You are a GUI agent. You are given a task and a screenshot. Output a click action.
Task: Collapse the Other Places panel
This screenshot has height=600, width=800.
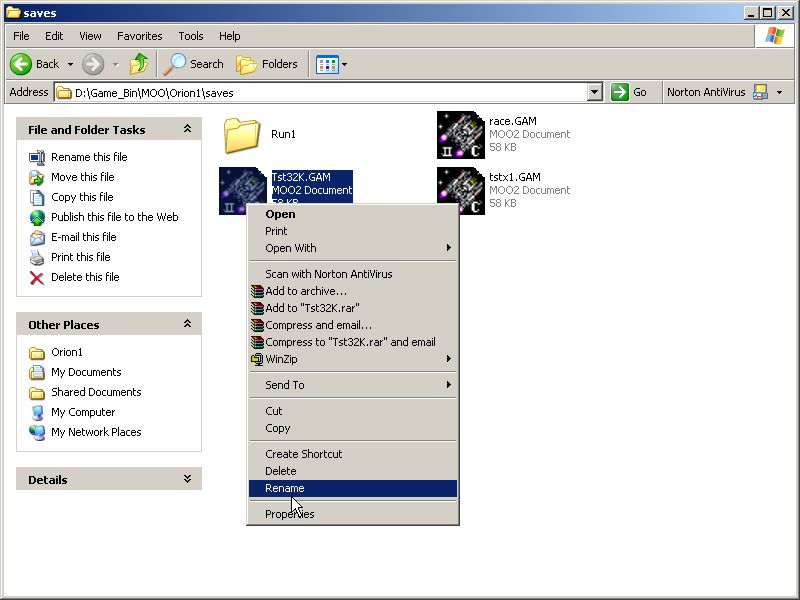coord(187,324)
